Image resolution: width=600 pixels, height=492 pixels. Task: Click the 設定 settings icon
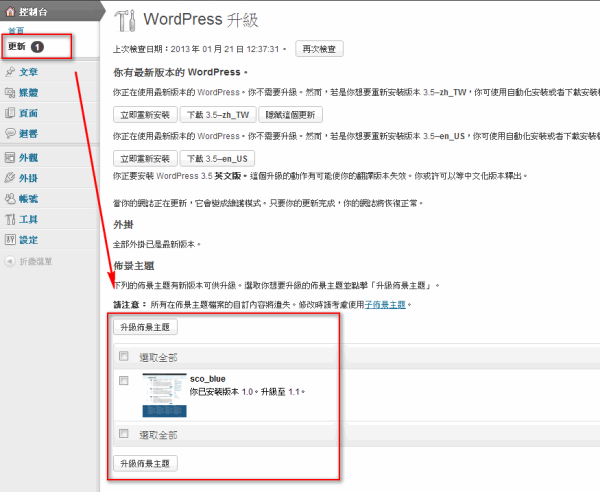click(10, 240)
